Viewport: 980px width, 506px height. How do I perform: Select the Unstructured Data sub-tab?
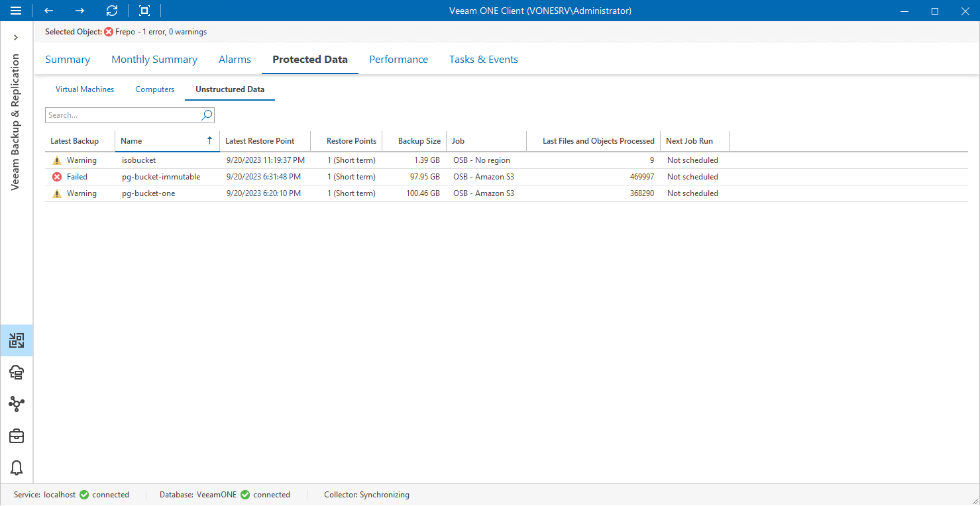click(230, 89)
